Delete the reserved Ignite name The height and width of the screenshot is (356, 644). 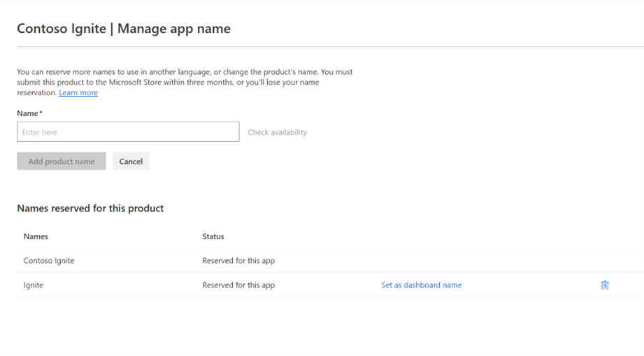605,285
